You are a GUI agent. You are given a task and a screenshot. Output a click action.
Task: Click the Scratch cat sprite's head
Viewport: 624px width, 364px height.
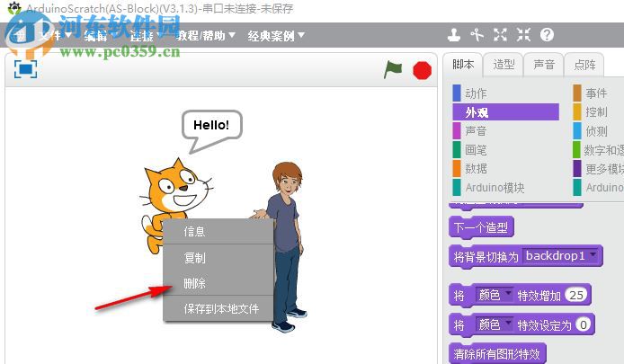(177, 187)
